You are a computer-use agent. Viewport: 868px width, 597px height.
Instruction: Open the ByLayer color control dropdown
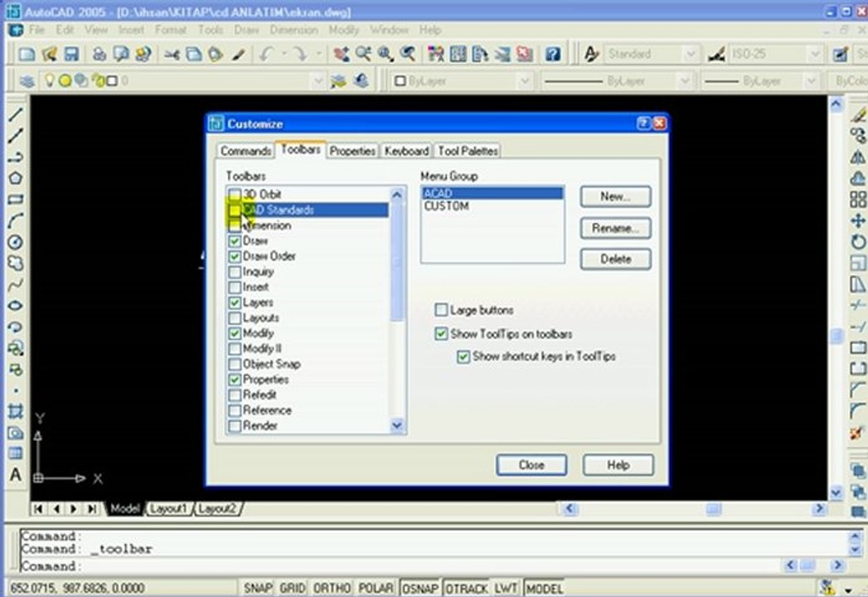[x=524, y=81]
